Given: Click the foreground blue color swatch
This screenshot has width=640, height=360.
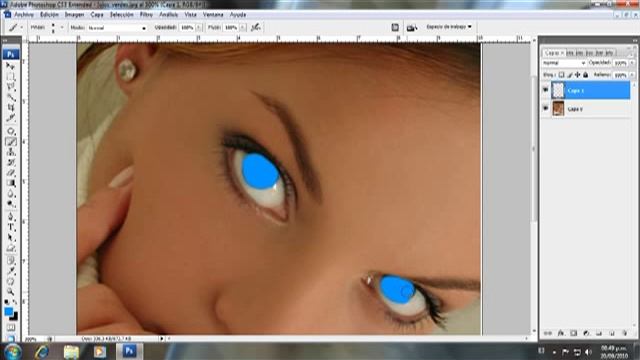Looking at the screenshot, I should [x=8, y=311].
